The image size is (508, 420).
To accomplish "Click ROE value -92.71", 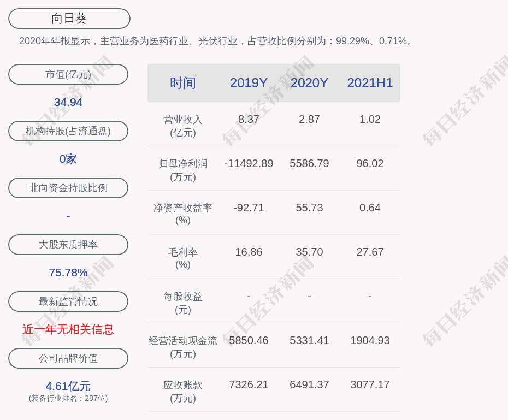I will click(249, 208).
